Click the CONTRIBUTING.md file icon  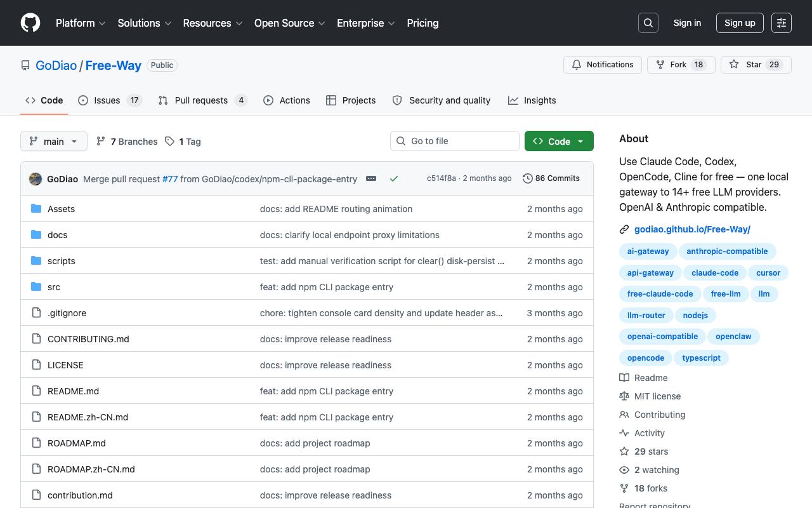36,338
